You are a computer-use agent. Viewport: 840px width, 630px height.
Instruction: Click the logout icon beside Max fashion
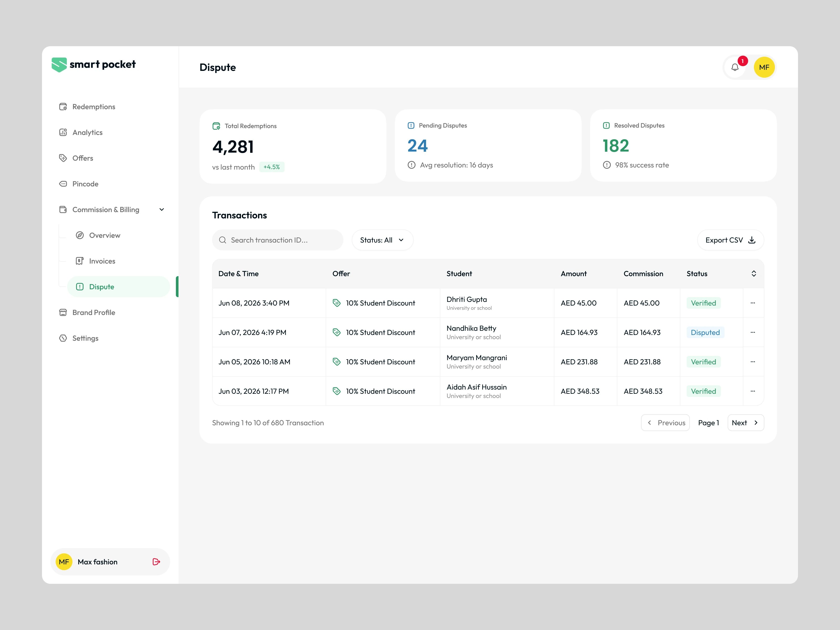(156, 562)
